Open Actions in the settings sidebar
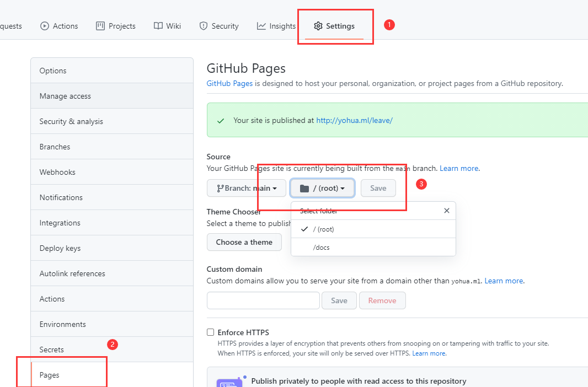 pyautogui.click(x=112, y=299)
